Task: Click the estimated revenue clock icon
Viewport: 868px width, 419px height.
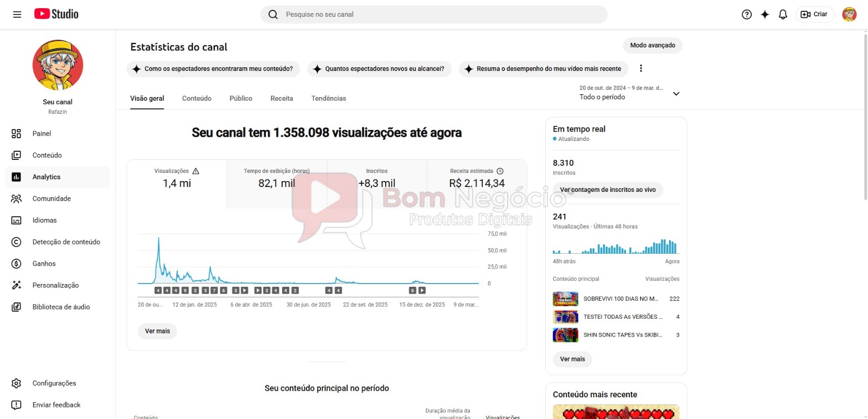Action: pos(500,171)
